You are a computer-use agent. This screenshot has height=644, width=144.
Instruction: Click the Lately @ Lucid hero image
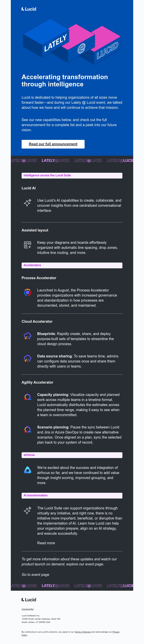point(72,41)
